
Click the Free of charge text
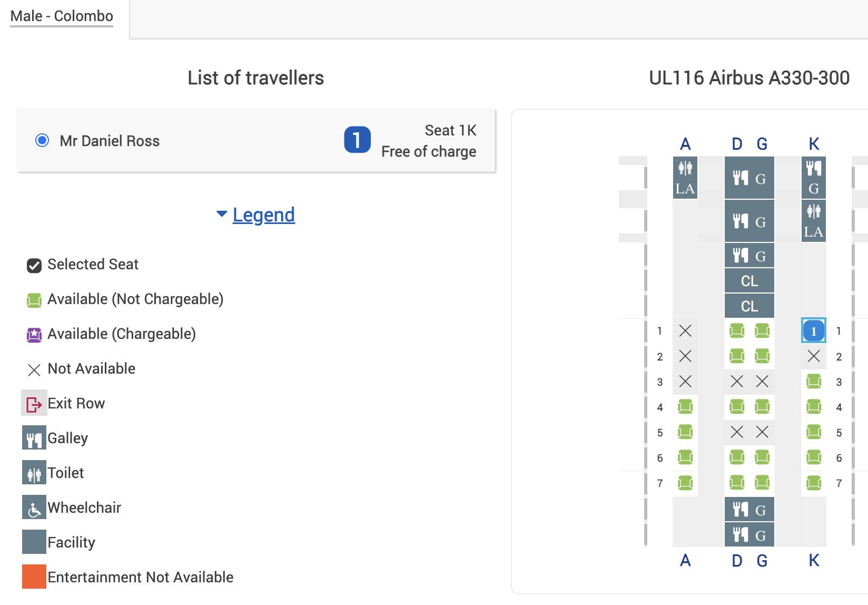click(429, 151)
